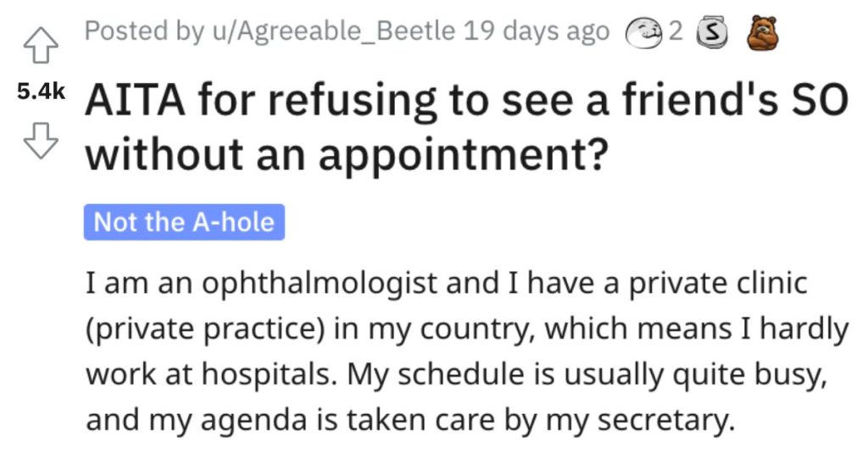Filter by 'Not the A-hole' flair

pyautogui.click(x=184, y=222)
